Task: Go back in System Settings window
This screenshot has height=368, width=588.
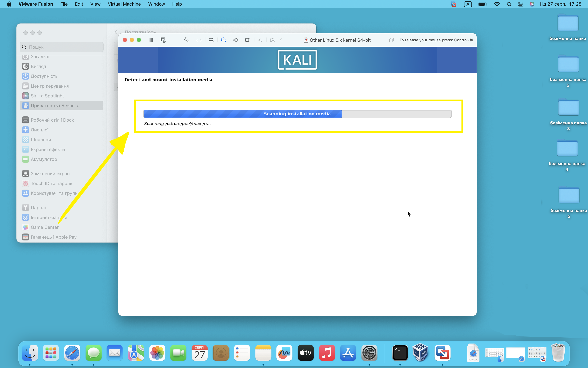Action: click(x=116, y=32)
